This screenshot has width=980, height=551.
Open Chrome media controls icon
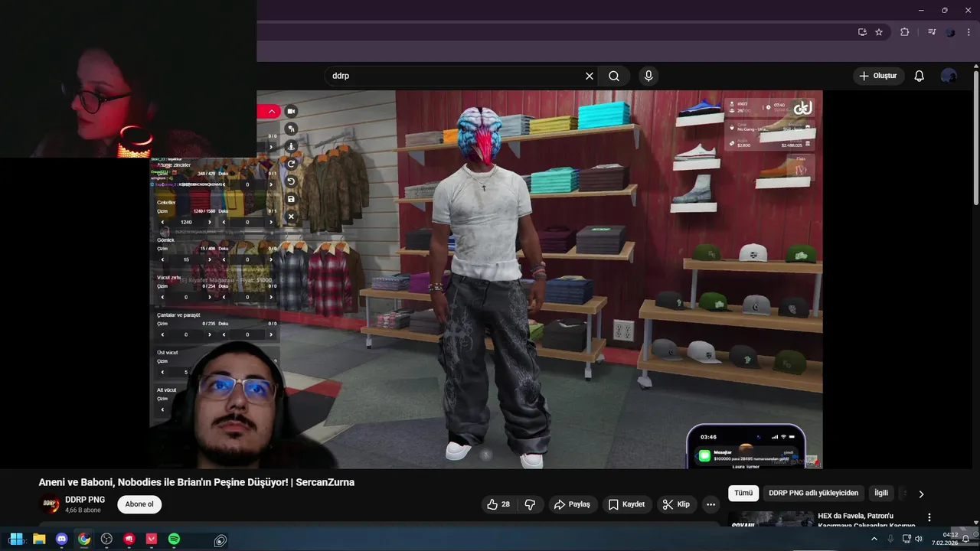pyautogui.click(x=932, y=32)
